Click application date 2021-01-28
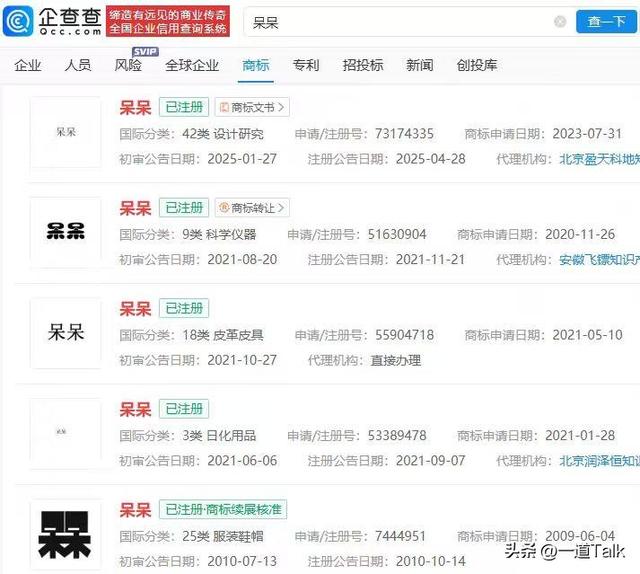Screen dimensions: 640x574 click(580, 436)
